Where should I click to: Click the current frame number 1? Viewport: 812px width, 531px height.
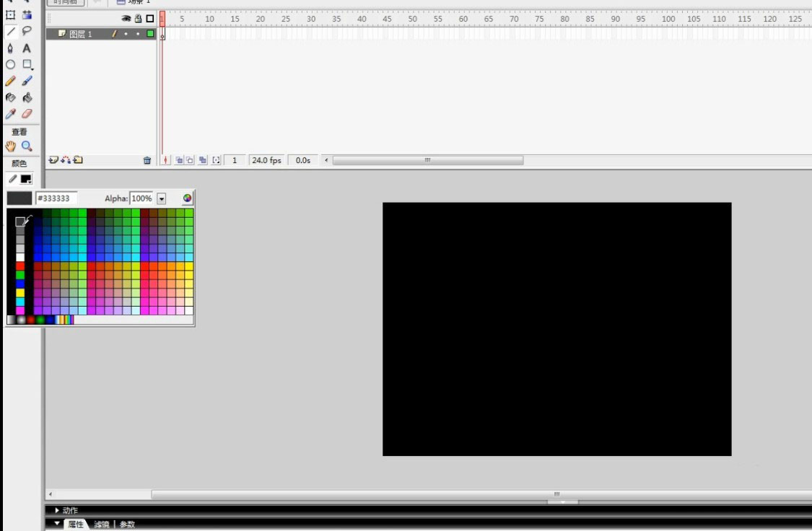point(235,160)
